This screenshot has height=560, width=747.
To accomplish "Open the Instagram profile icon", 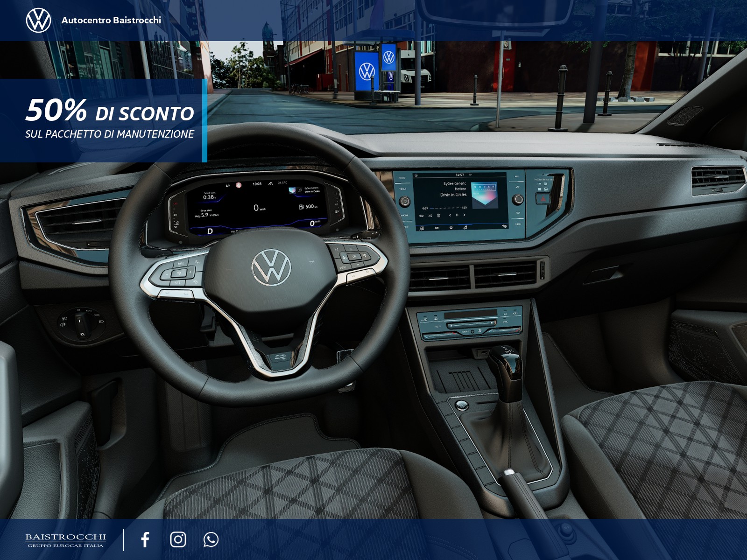I will point(178,539).
